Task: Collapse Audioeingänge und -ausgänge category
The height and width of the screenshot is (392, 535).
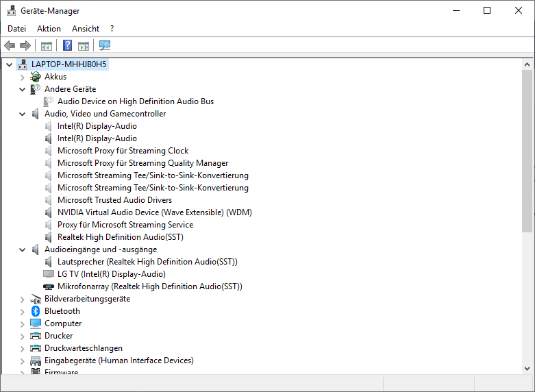Action: point(23,250)
